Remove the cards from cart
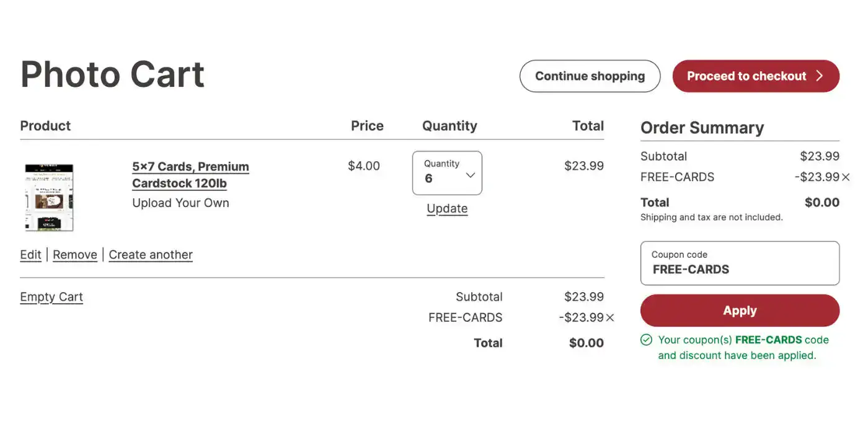This screenshot has height=434, width=868. click(75, 255)
